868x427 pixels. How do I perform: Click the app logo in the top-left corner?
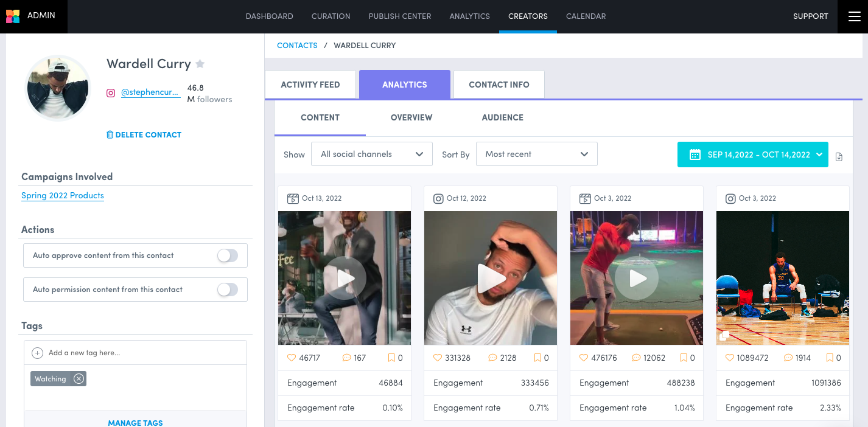13,16
